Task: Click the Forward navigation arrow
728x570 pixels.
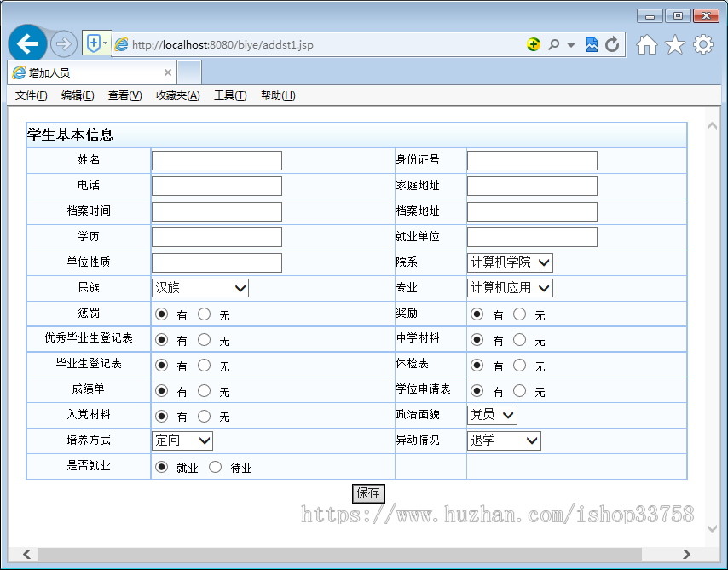Action: click(x=64, y=43)
